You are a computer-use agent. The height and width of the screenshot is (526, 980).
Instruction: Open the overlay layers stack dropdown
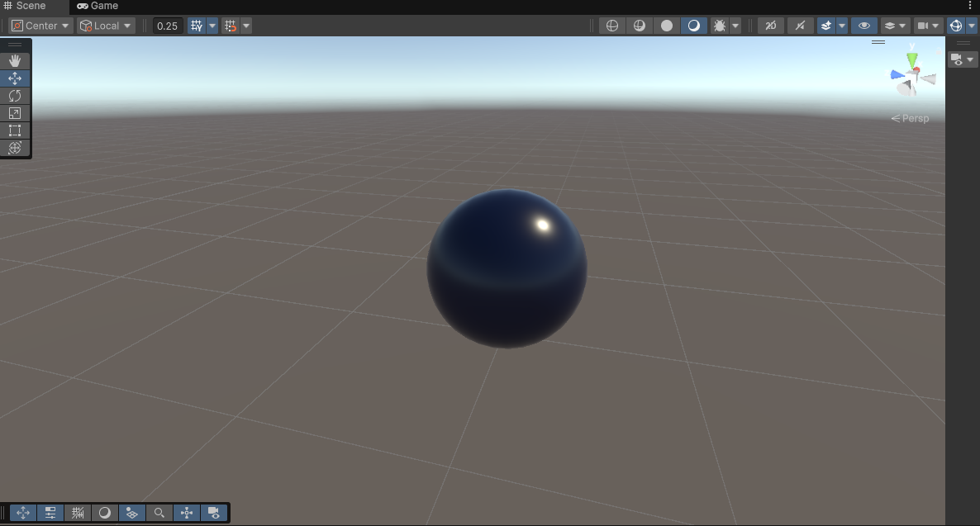coord(895,26)
